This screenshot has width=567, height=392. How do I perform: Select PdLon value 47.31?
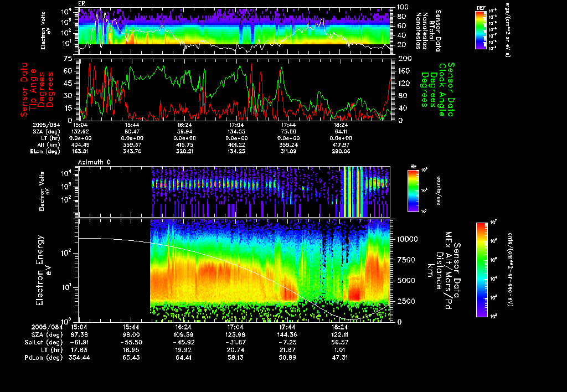(339, 357)
